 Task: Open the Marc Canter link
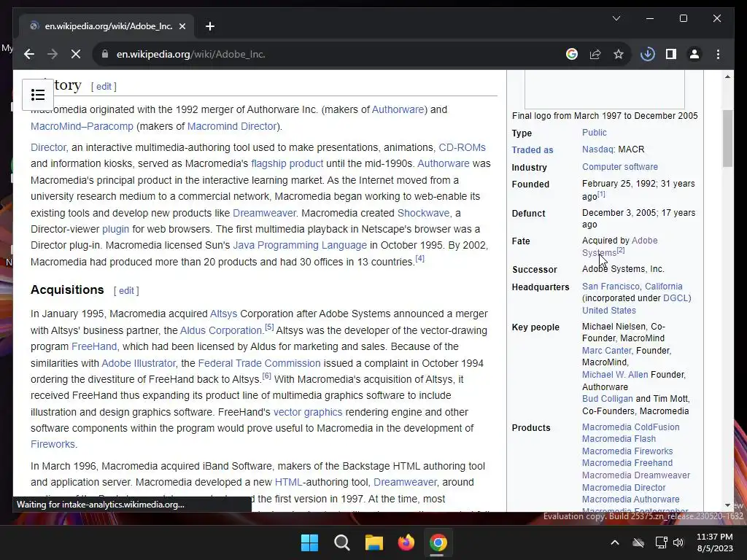click(606, 351)
